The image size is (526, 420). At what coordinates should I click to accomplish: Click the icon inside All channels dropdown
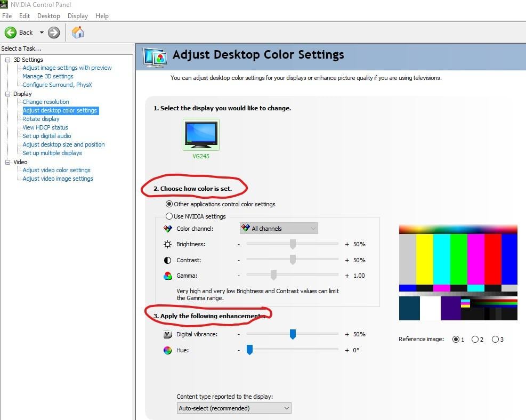[246, 228]
